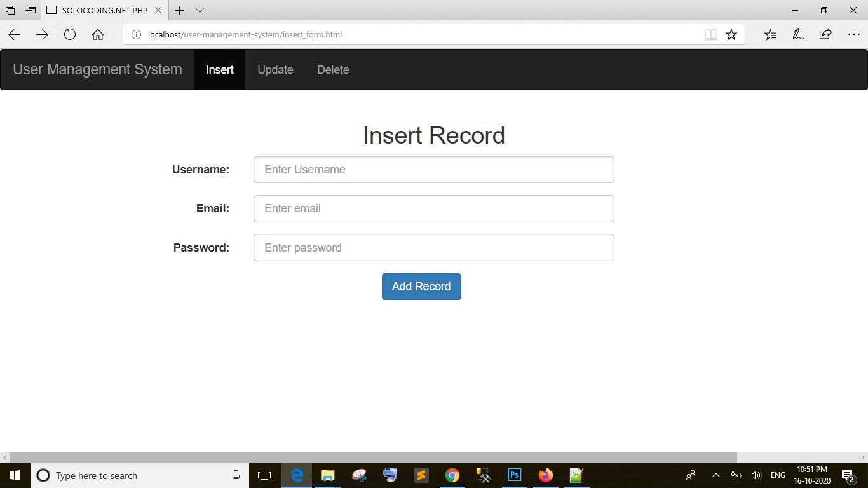Open Edge Settings and more menu
Image resolution: width=868 pixels, height=488 pixels.
853,35
